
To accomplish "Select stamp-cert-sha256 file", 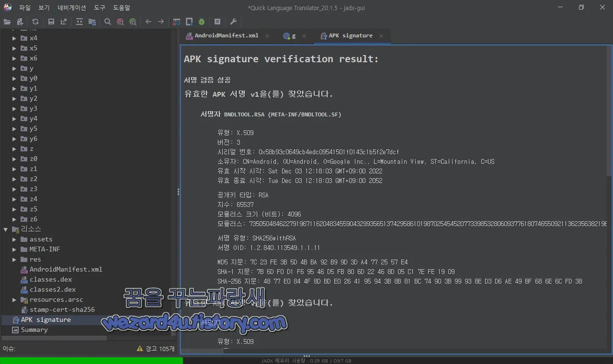I will pyautogui.click(x=62, y=309).
